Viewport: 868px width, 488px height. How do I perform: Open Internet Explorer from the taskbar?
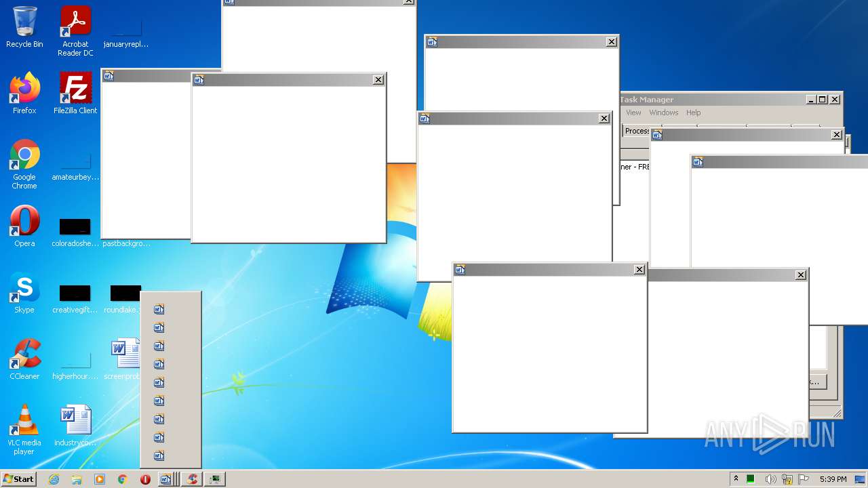54,479
